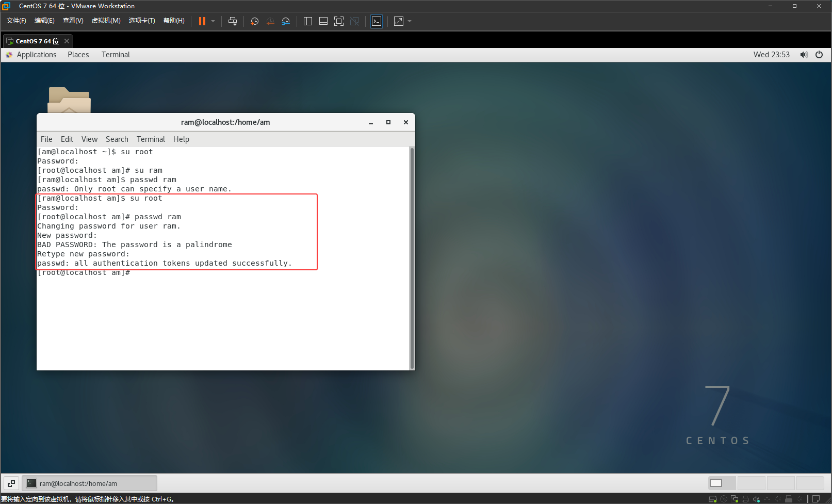Take a snapshot of this virtual machine
Image resolution: width=832 pixels, height=504 pixels.
click(254, 21)
